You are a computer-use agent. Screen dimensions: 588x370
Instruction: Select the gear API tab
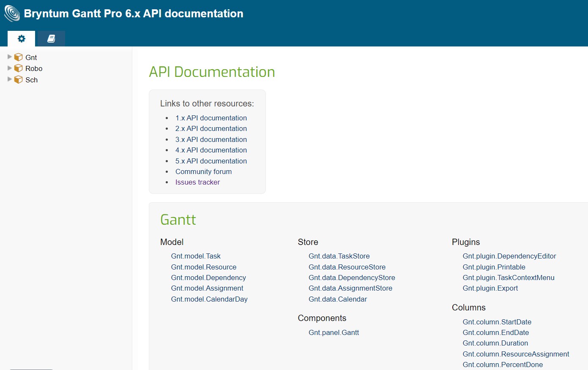pos(21,39)
